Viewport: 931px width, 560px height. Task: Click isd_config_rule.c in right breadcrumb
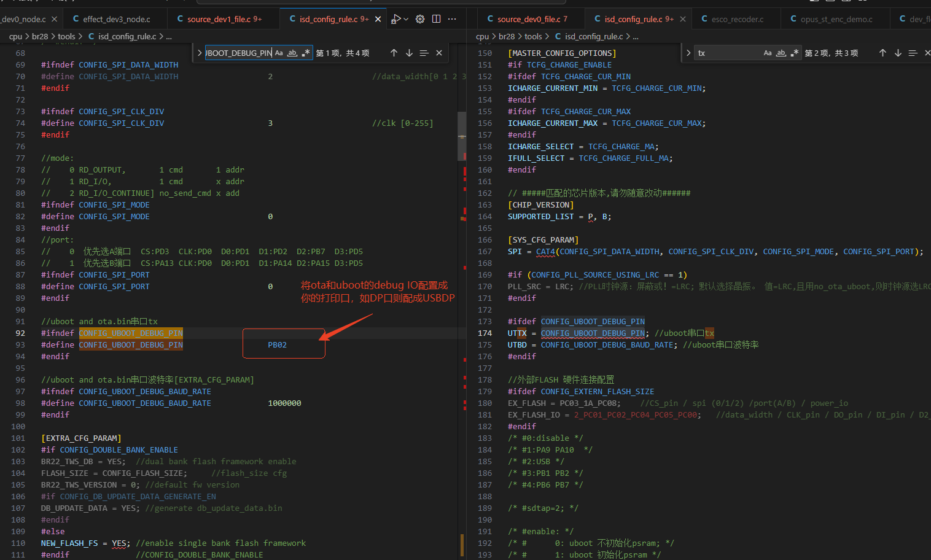594,36
